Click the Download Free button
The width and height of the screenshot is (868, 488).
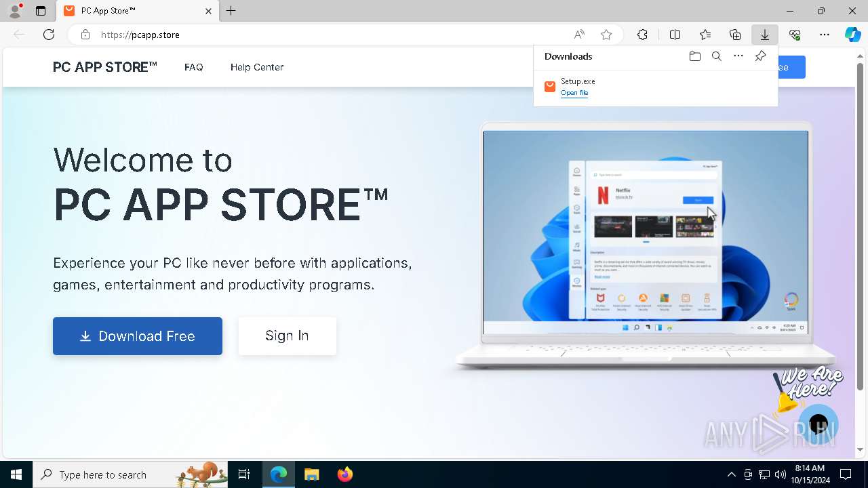(x=138, y=336)
